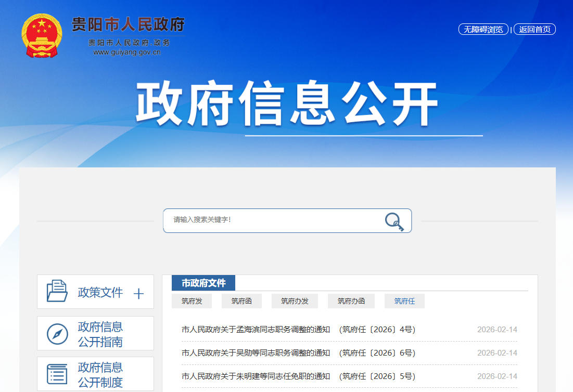Click the list icon for 政府信息公开制度
Screen dimensions: 573x392
click(57, 374)
